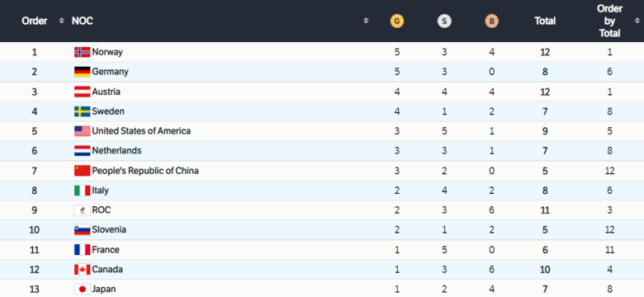Select the Slovenia country name
Screen dimensions: 644x297
(109, 229)
